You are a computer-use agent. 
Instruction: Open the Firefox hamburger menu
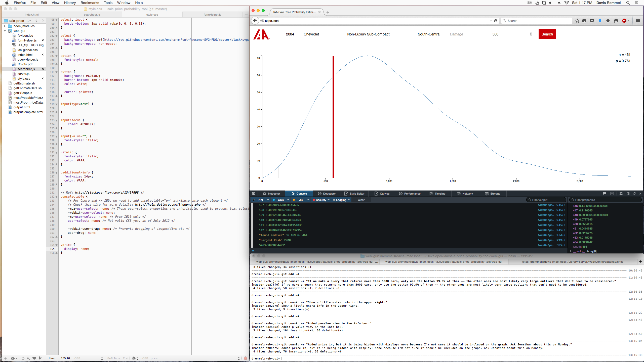pos(638,21)
